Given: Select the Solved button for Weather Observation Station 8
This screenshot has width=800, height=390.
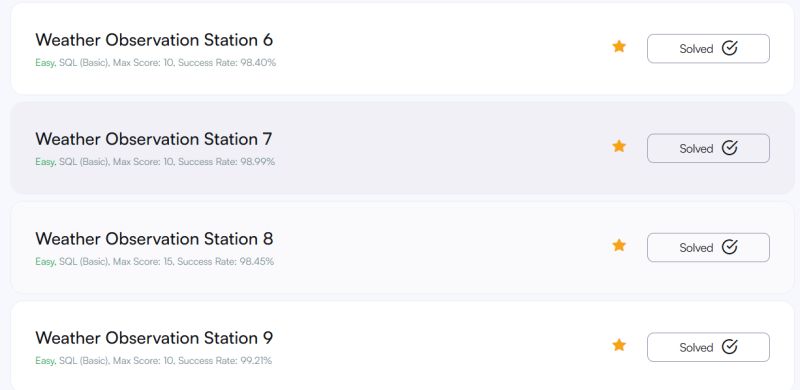Looking at the screenshot, I should (x=708, y=248).
